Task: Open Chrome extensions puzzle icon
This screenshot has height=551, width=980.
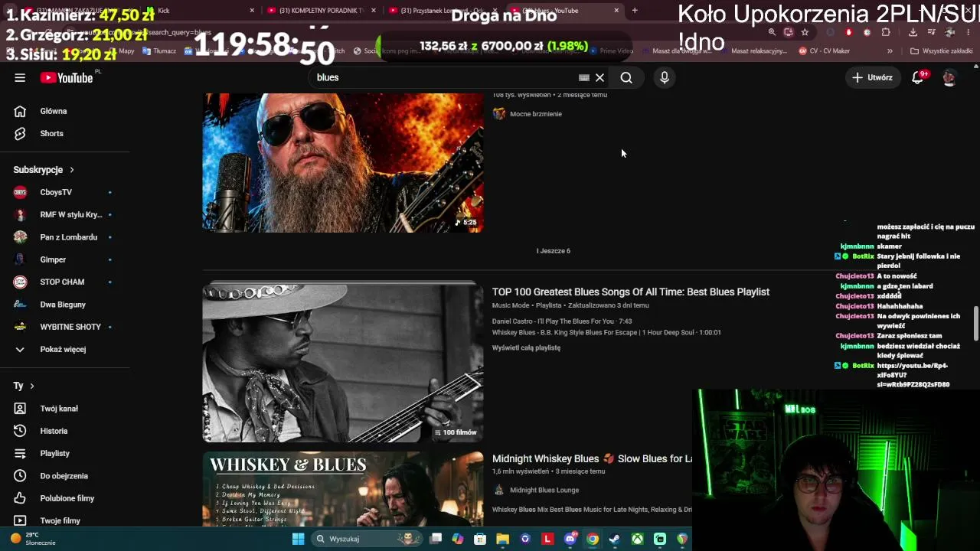Action: (886, 32)
